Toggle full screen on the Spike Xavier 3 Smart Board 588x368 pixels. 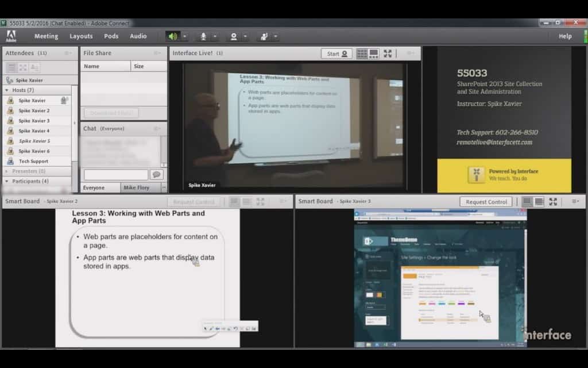coord(553,202)
